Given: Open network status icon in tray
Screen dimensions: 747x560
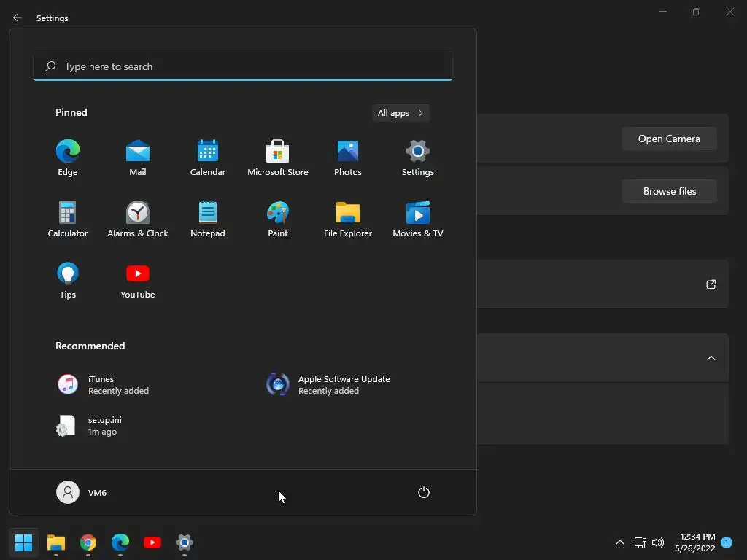Looking at the screenshot, I should [x=640, y=542].
